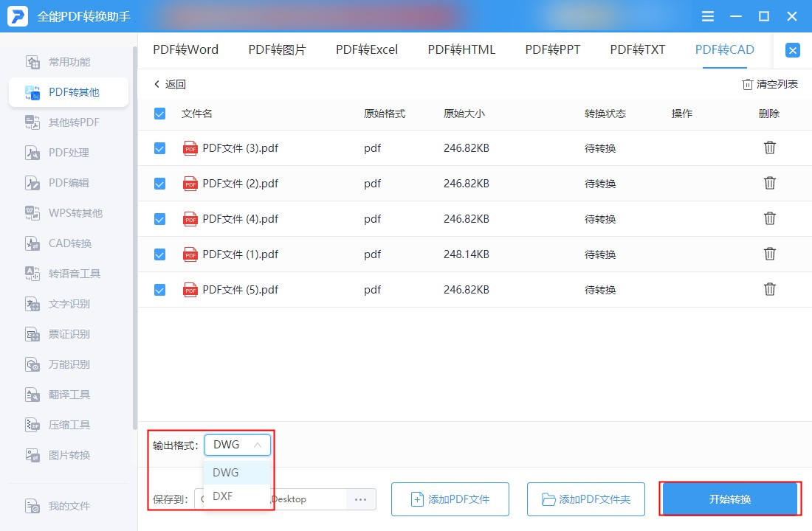The image size is (812, 531).
Task: Click trash icon for PDF文件 (5).pdf
Action: pyautogui.click(x=769, y=290)
